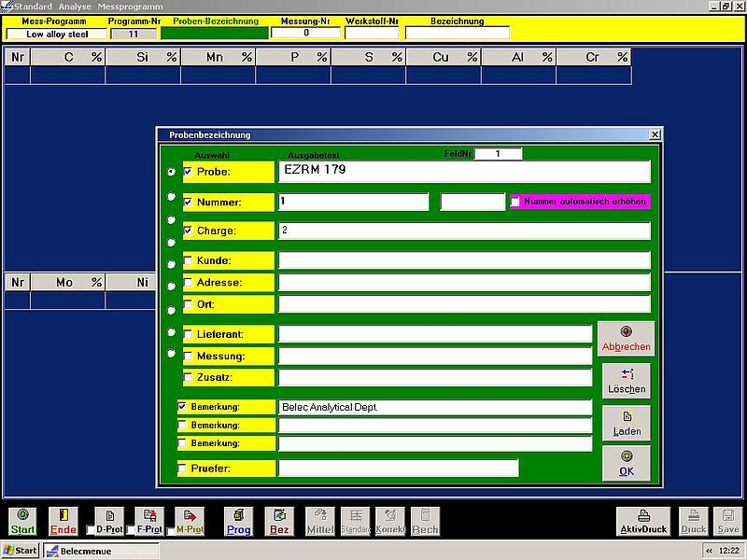Enable the Lieferant checkbox
The height and width of the screenshot is (560, 747).
click(189, 334)
